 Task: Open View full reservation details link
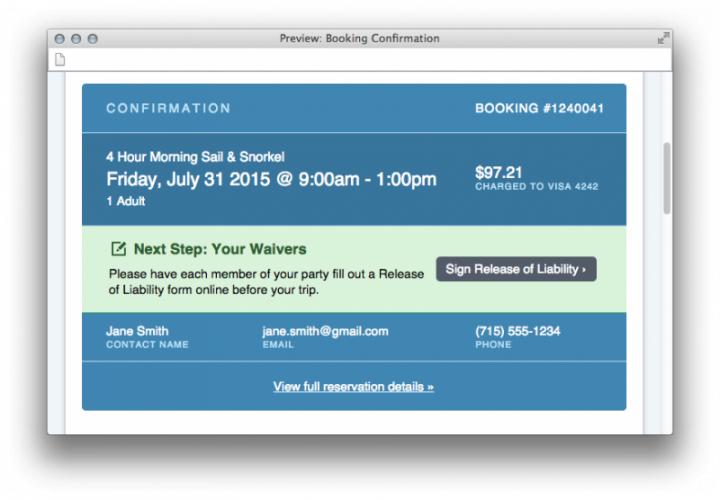[354, 387]
